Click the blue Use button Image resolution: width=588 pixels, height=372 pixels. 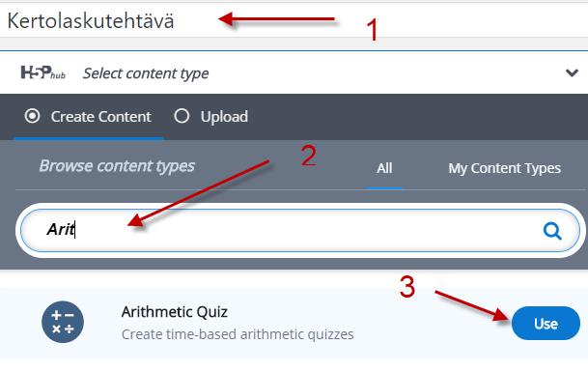click(546, 323)
